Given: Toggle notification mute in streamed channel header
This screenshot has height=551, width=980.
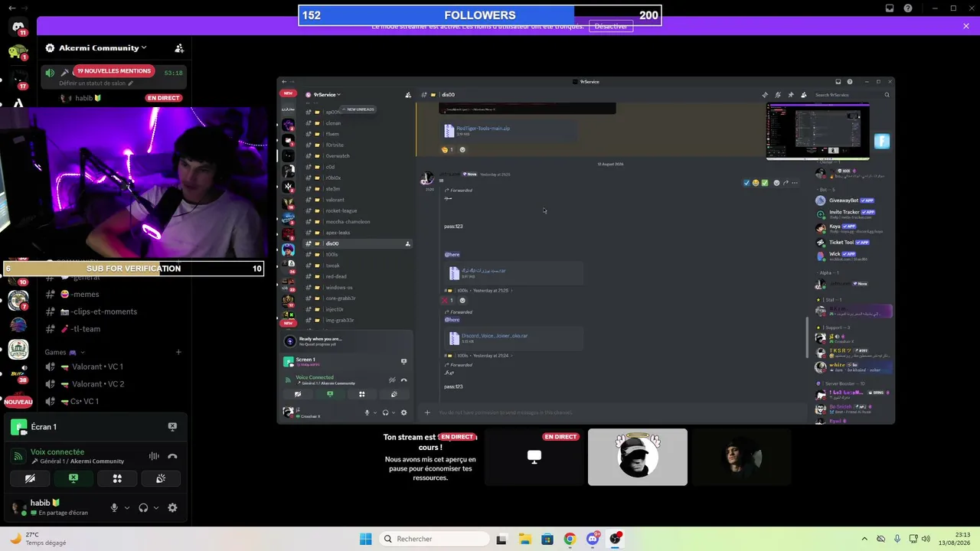Looking at the screenshot, I should [x=778, y=95].
